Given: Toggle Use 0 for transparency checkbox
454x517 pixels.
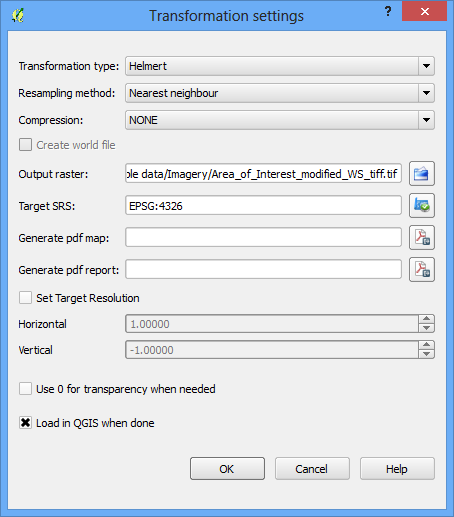Looking at the screenshot, I should pyautogui.click(x=25, y=389).
